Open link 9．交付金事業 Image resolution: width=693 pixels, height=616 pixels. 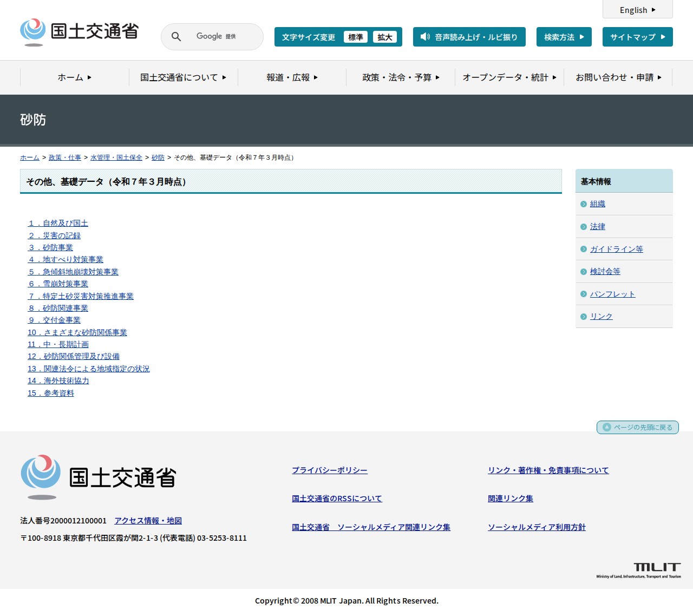pos(54,320)
